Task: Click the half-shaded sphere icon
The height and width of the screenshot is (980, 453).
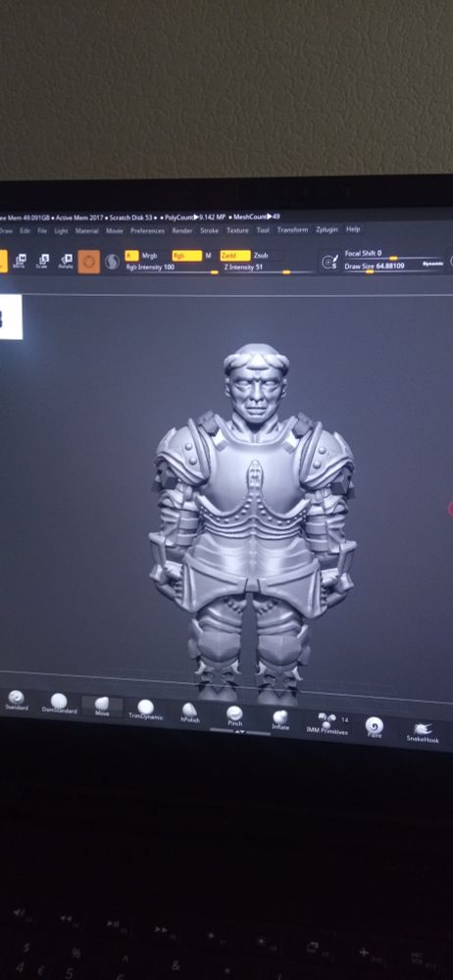Action: click(112, 262)
